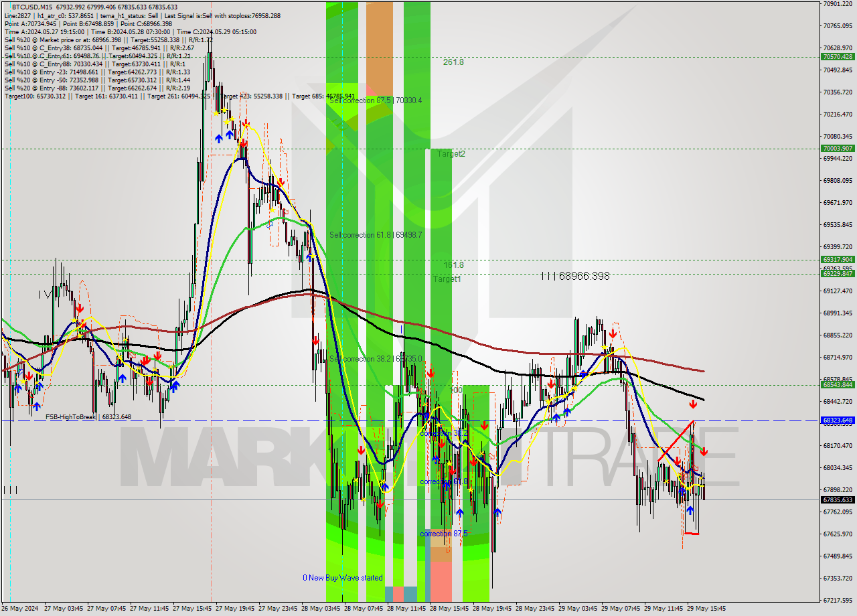Image resolution: width=857 pixels, height=616 pixels.
Task: Click '27 May 15:45' on the time axis
Action: click(x=192, y=609)
